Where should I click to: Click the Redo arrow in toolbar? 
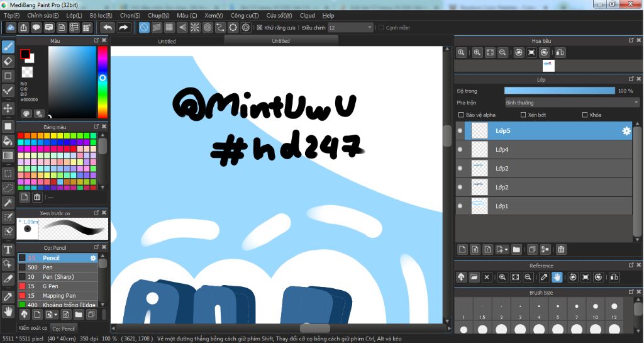[123, 28]
